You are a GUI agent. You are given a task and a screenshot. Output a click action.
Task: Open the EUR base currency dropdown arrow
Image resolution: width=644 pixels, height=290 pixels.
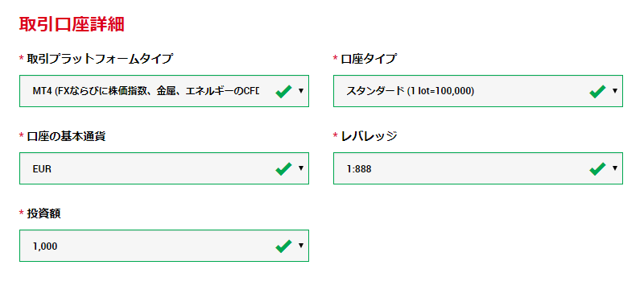(x=301, y=168)
